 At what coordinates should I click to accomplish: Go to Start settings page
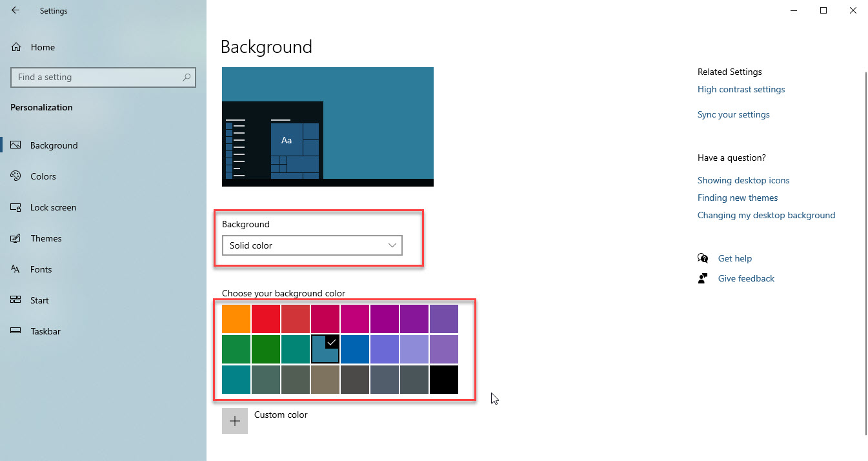point(39,300)
